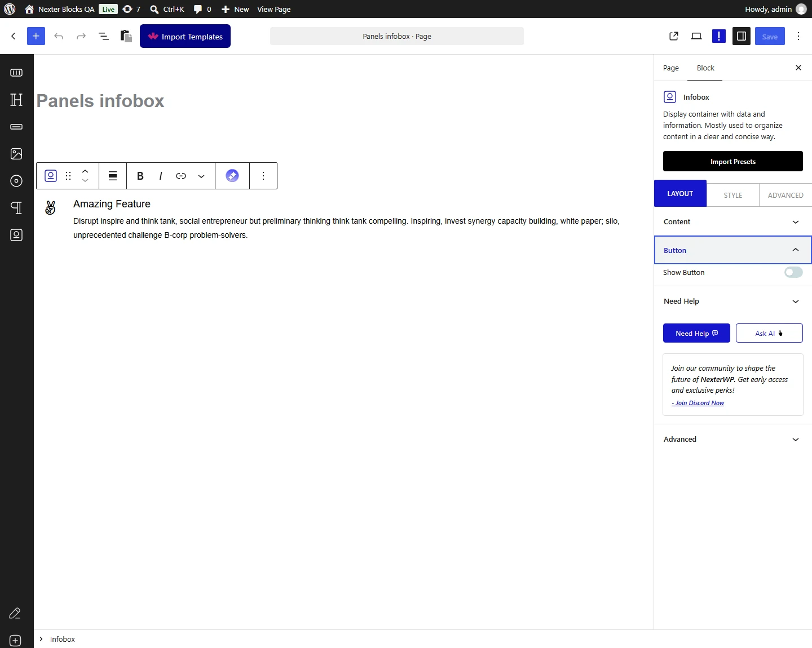Enable the Show Button switch

793,272
